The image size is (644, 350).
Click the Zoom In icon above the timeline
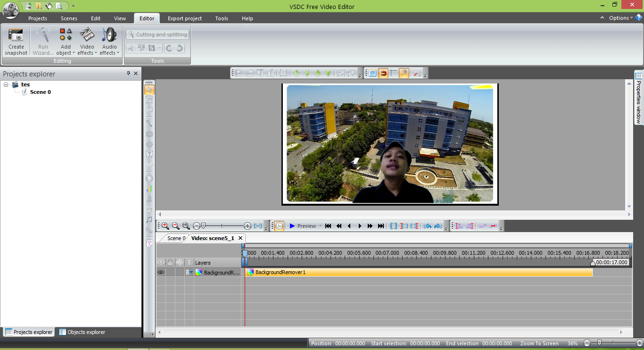pos(165,225)
